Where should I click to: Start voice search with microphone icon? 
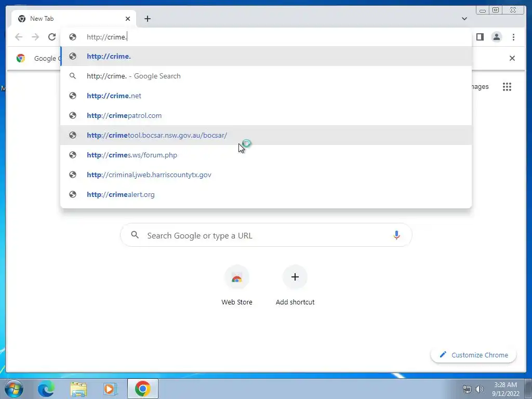[x=396, y=235]
